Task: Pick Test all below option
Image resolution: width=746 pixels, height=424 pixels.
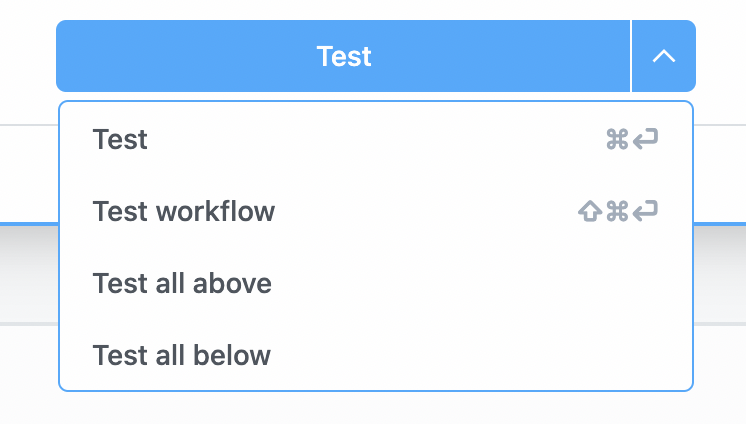Action: tap(181, 355)
